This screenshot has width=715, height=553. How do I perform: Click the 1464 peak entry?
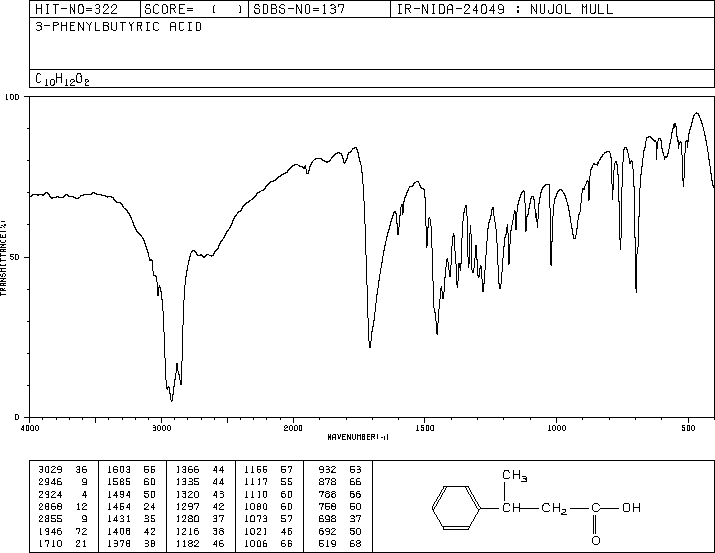click(x=119, y=506)
